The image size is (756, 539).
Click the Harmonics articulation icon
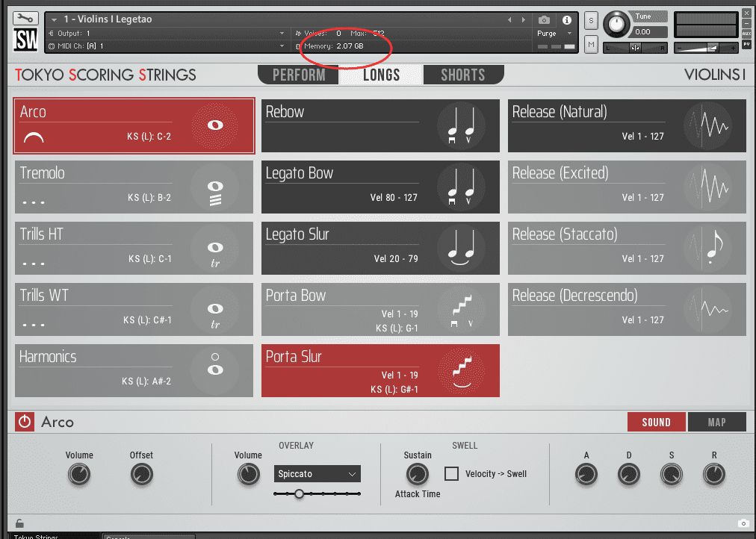(214, 370)
